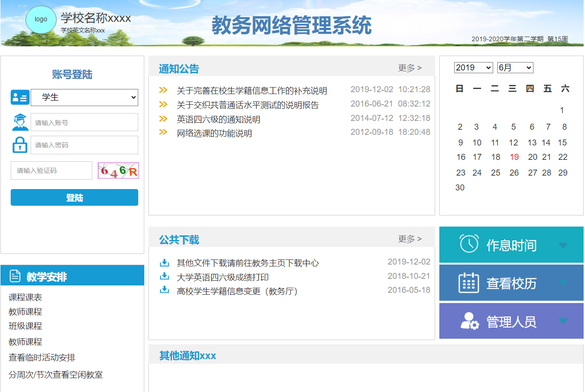Image resolution: width=585 pixels, height=392 pixels.
Task: Select date 1 in calendar
Action: point(562,110)
